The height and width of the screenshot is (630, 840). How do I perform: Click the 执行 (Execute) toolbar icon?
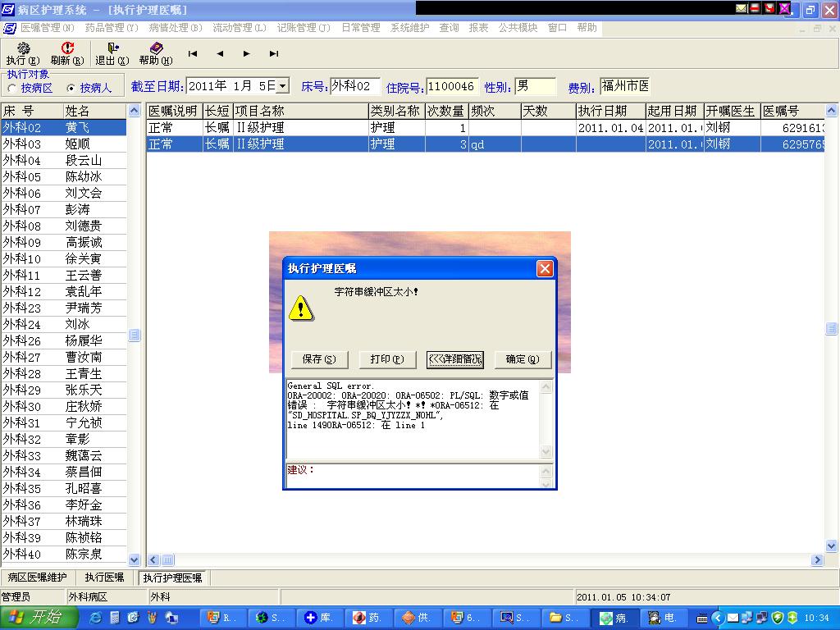[x=23, y=54]
